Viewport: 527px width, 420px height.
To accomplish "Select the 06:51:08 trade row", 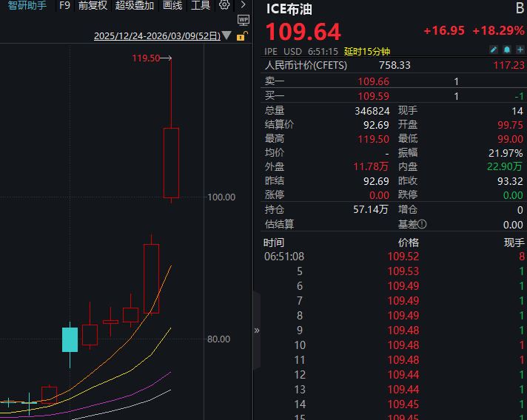I will (x=394, y=257).
